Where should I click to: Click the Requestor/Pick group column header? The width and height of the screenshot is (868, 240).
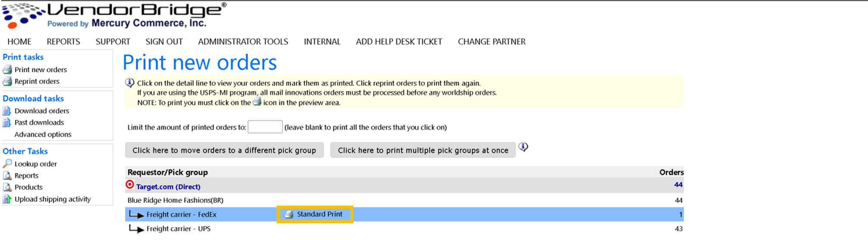point(168,172)
